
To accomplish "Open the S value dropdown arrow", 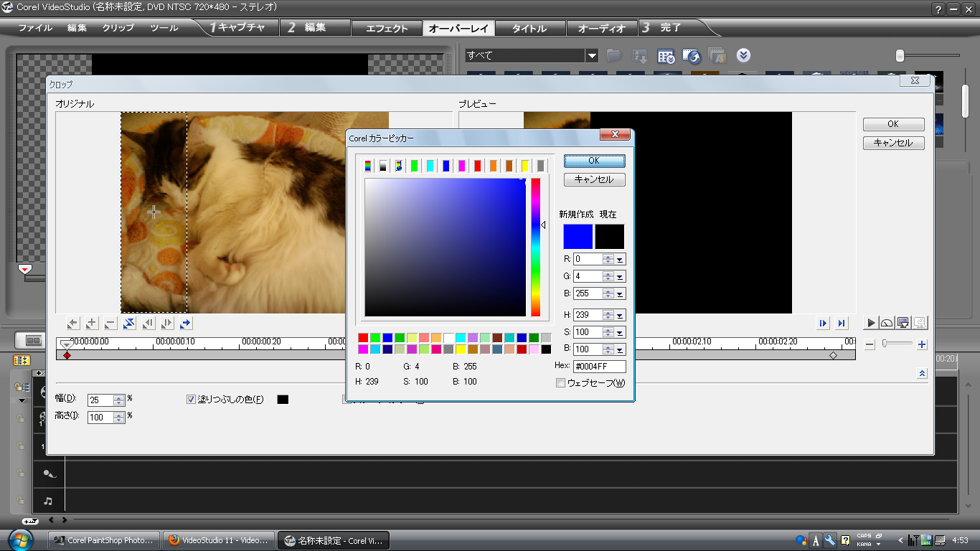I will pyautogui.click(x=621, y=332).
